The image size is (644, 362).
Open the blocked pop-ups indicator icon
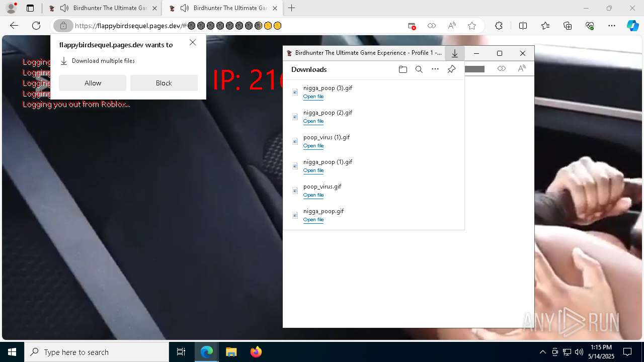coord(412,26)
